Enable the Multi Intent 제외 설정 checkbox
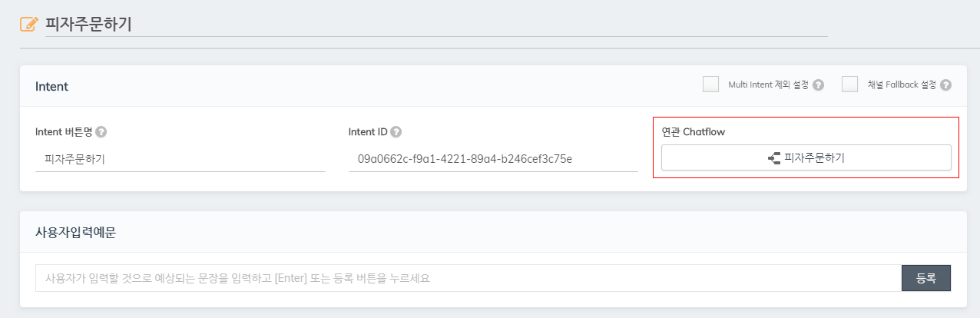This screenshot has width=980, height=318. (x=710, y=84)
